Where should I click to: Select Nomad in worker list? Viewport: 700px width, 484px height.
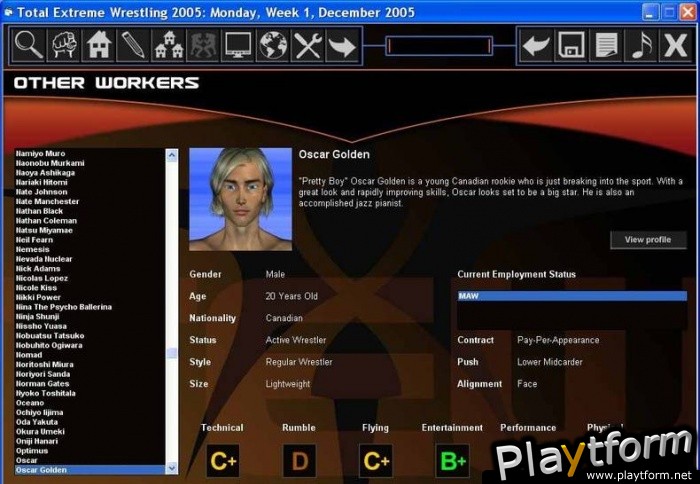tap(90, 355)
